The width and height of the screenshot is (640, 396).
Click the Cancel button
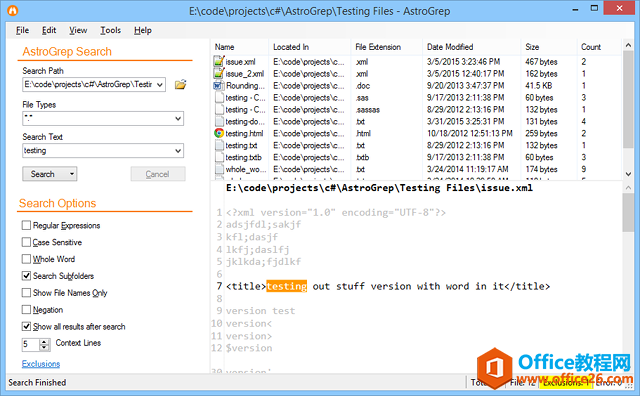[158, 174]
